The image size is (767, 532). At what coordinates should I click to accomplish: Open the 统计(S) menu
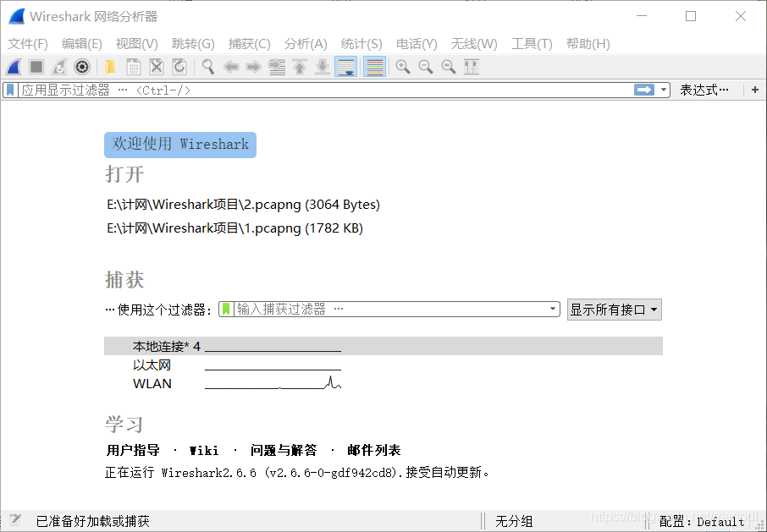pos(361,44)
